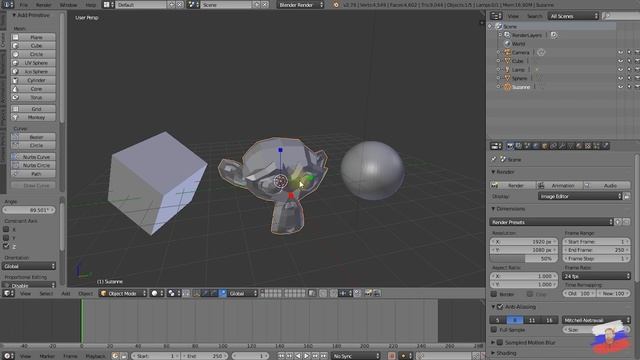640x360 pixels.
Task: Open the File menu
Action: [24, 5]
